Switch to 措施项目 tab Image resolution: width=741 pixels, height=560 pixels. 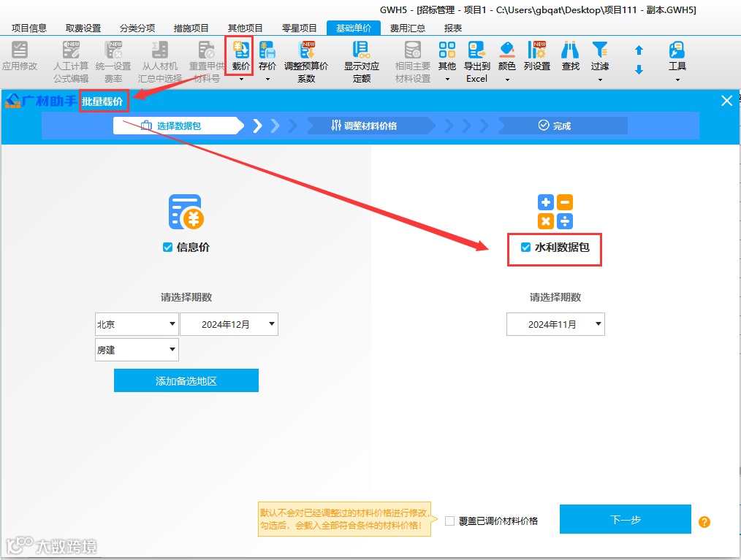tap(191, 28)
